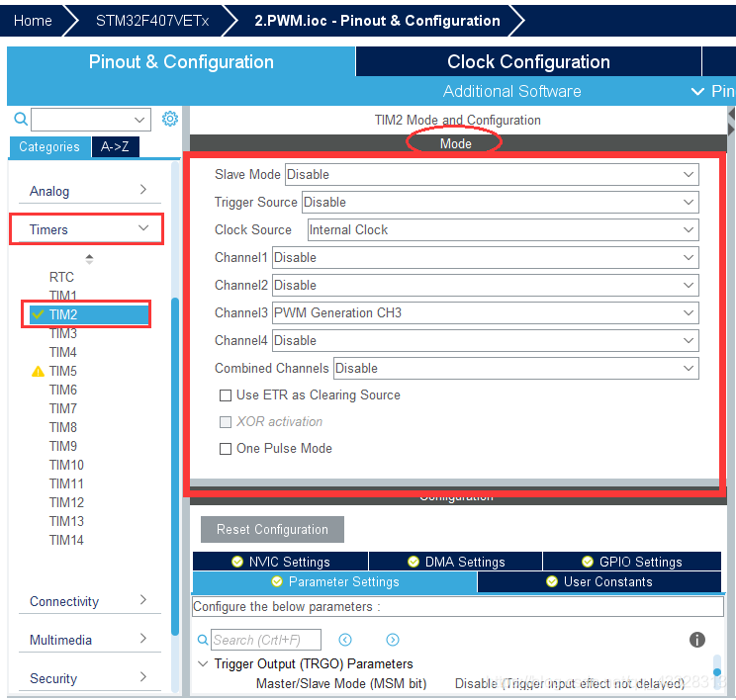Open the Clock Source dropdown
This screenshot has height=700, width=736.
click(504, 230)
